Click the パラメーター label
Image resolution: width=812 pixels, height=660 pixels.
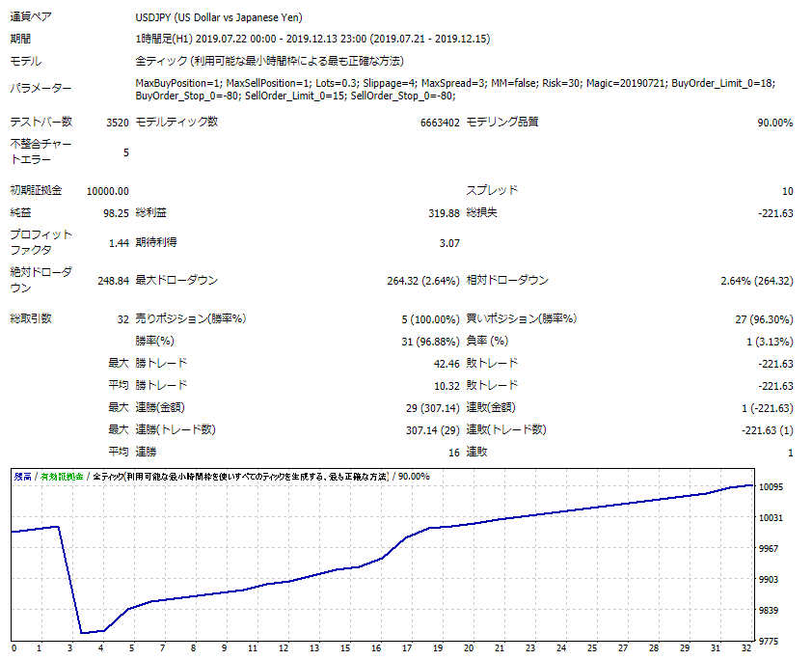point(41,89)
